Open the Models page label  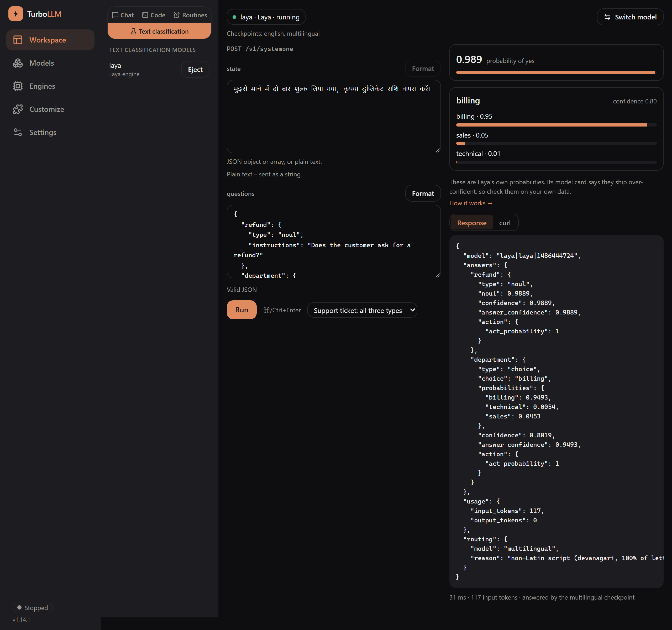tap(41, 63)
